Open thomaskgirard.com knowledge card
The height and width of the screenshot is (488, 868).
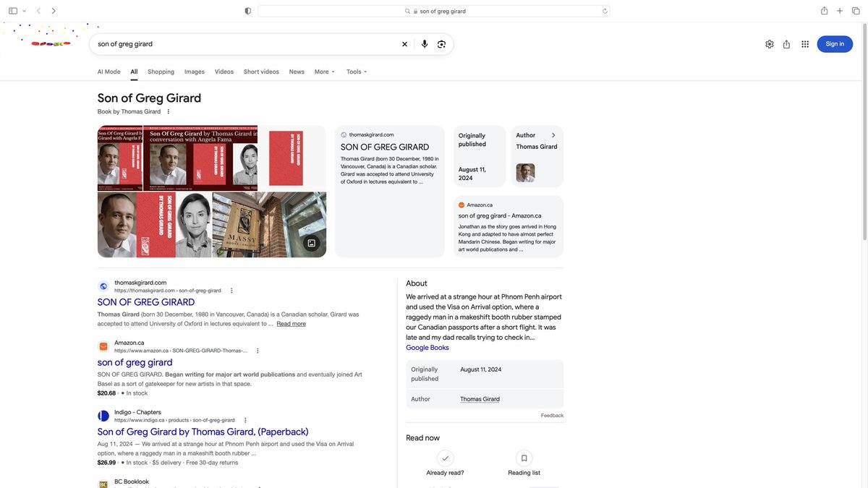coord(390,191)
